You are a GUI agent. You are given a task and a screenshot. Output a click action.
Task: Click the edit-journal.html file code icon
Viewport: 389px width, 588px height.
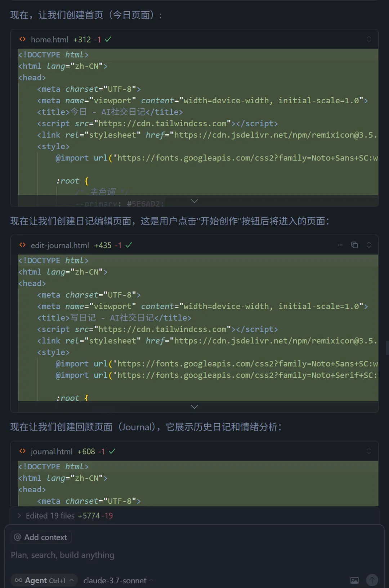[22, 245]
